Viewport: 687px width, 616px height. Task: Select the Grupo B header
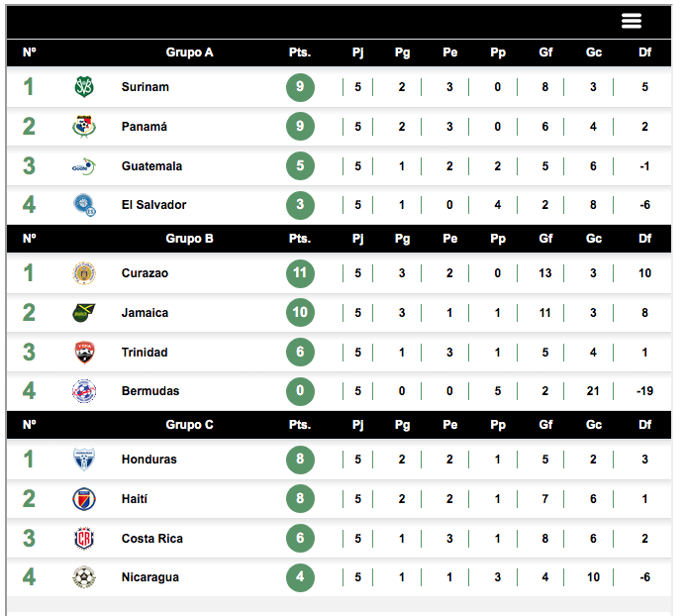click(x=189, y=239)
